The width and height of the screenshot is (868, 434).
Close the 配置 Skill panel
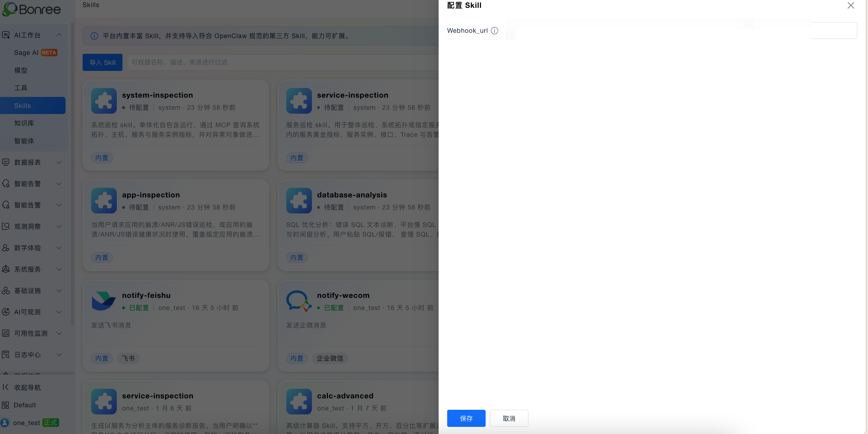click(x=851, y=5)
